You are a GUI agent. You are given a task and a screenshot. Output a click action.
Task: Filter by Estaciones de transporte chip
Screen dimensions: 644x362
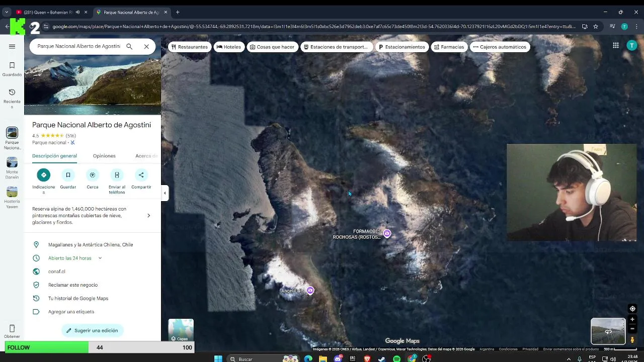(336, 47)
